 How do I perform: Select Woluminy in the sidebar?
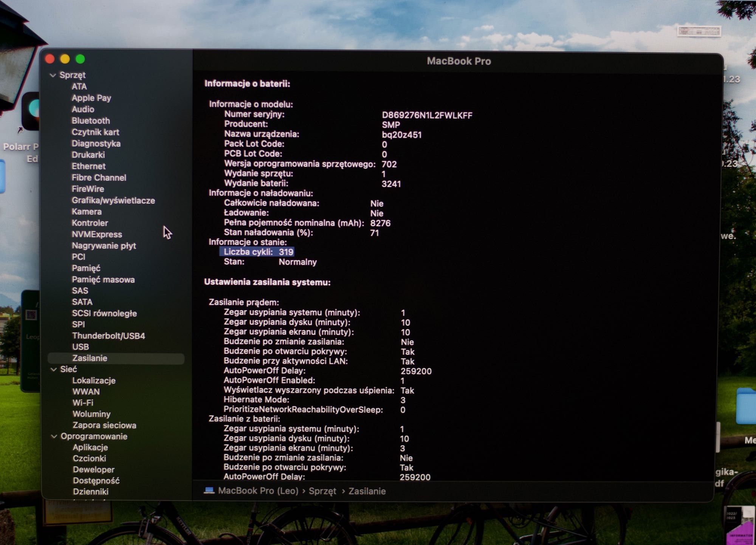(x=91, y=414)
